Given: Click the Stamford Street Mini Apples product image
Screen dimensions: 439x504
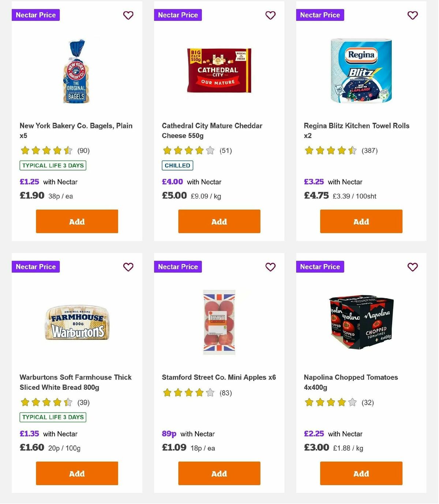Looking at the screenshot, I should coord(219,322).
